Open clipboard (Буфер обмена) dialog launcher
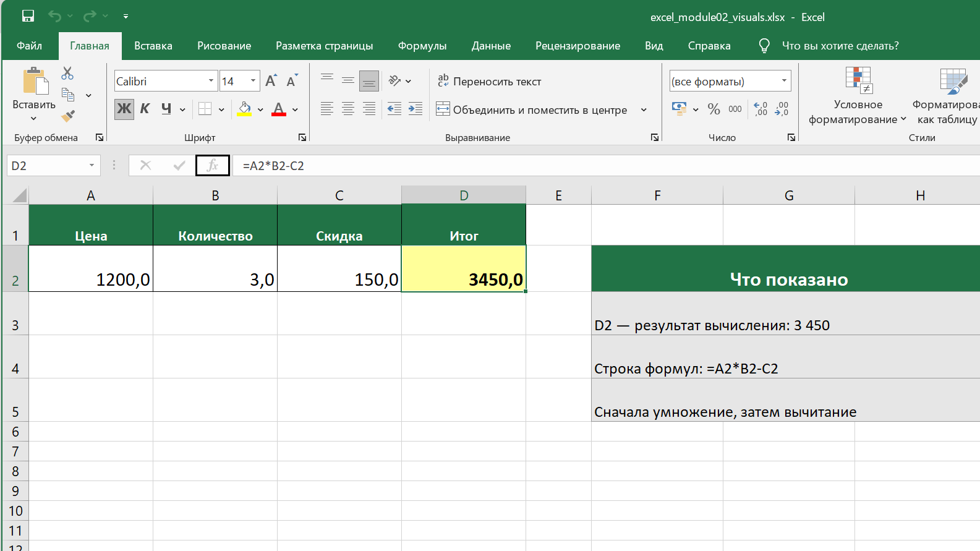The width and height of the screenshot is (980, 551). point(100,137)
